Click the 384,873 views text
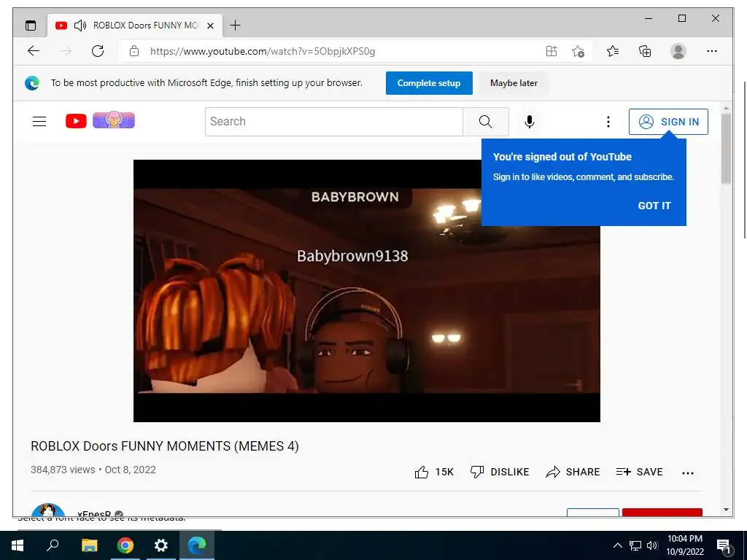747x560 pixels. tap(63, 470)
